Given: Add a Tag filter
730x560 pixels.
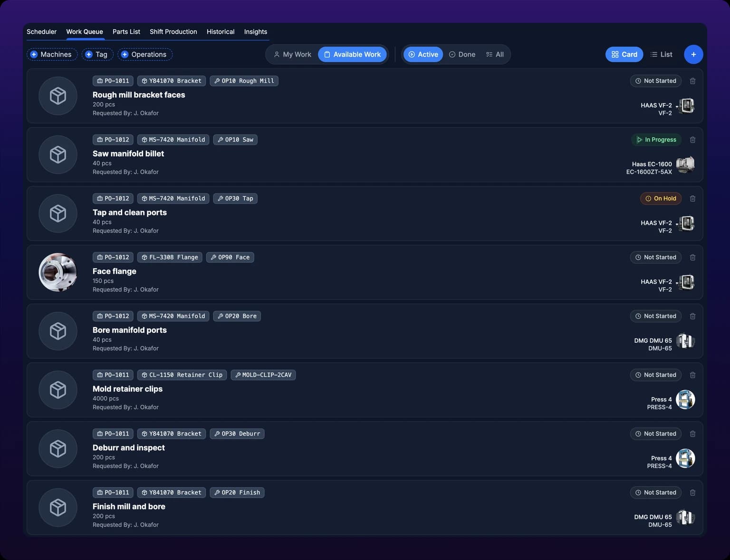Looking at the screenshot, I should pyautogui.click(x=97, y=54).
